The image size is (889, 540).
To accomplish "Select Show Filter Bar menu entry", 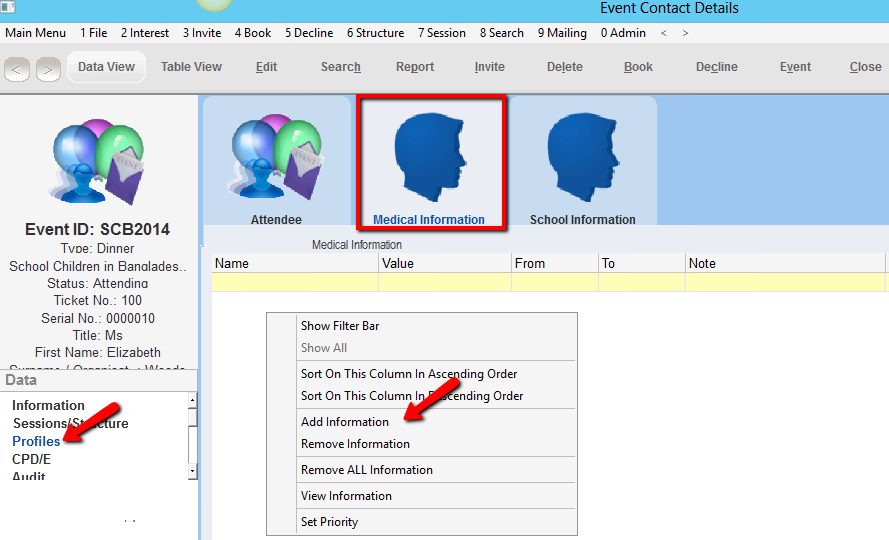I will click(340, 326).
